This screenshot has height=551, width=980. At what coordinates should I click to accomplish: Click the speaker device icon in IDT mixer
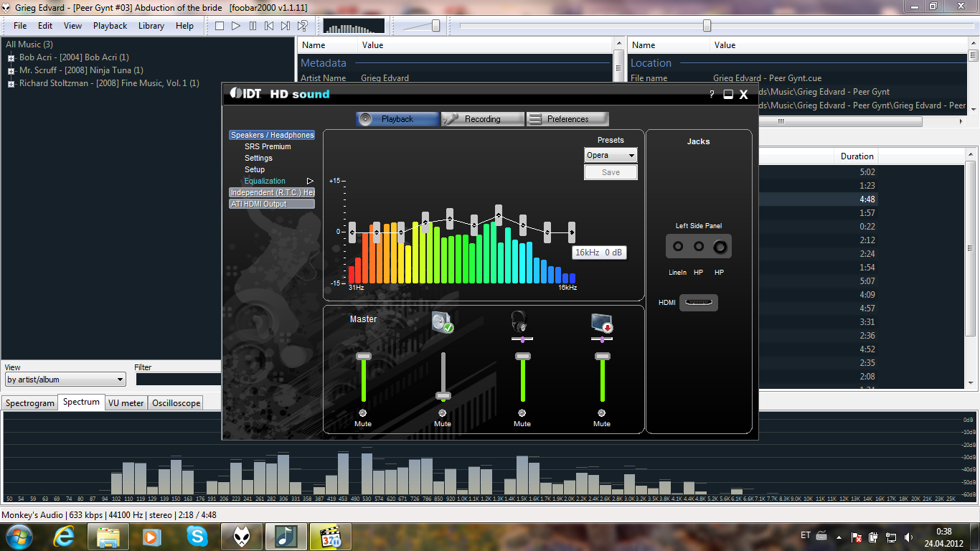point(443,323)
